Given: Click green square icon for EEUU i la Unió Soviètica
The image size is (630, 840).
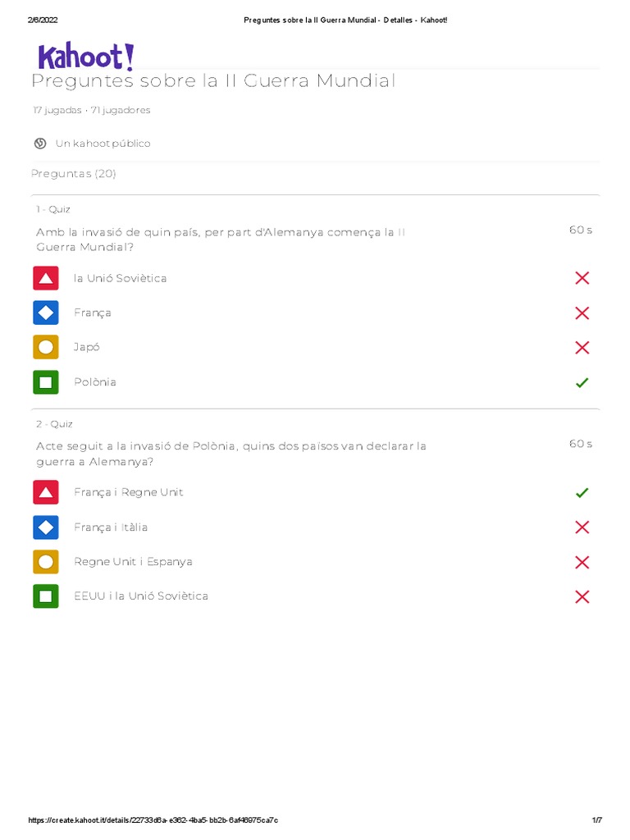Looking at the screenshot, I should [x=46, y=596].
